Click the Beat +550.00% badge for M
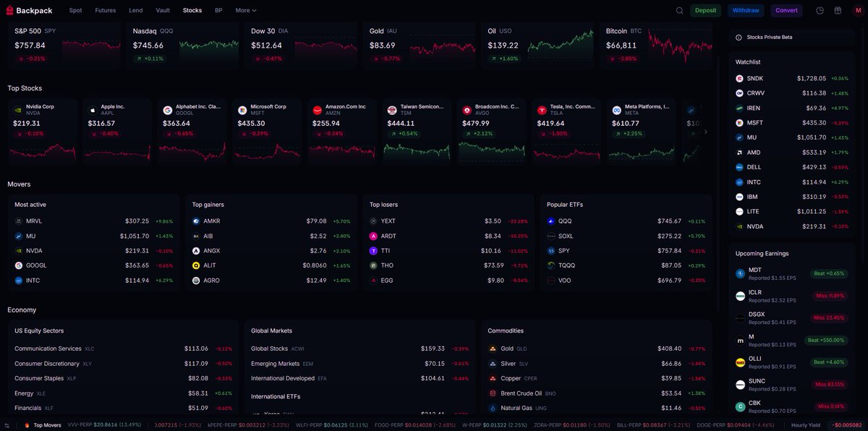 click(x=826, y=340)
